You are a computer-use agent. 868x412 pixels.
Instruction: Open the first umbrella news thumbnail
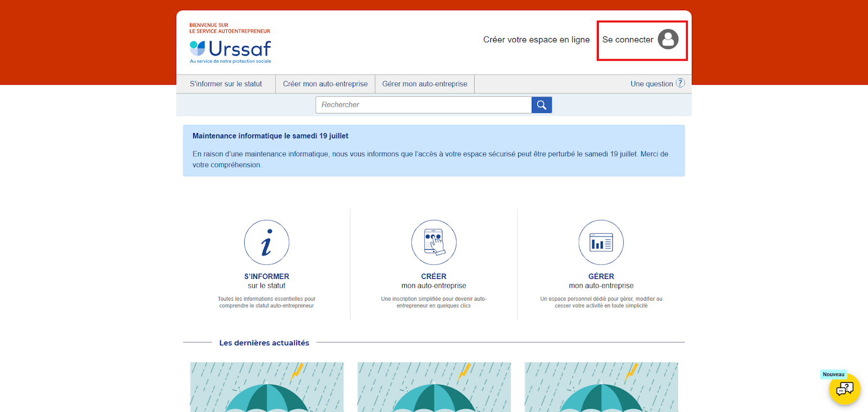tap(266, 387)
